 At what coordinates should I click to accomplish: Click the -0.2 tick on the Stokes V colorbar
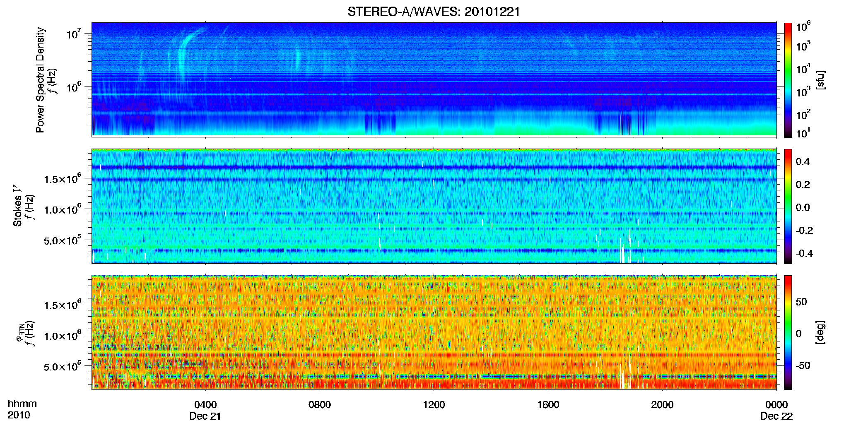tap(804, 231)
